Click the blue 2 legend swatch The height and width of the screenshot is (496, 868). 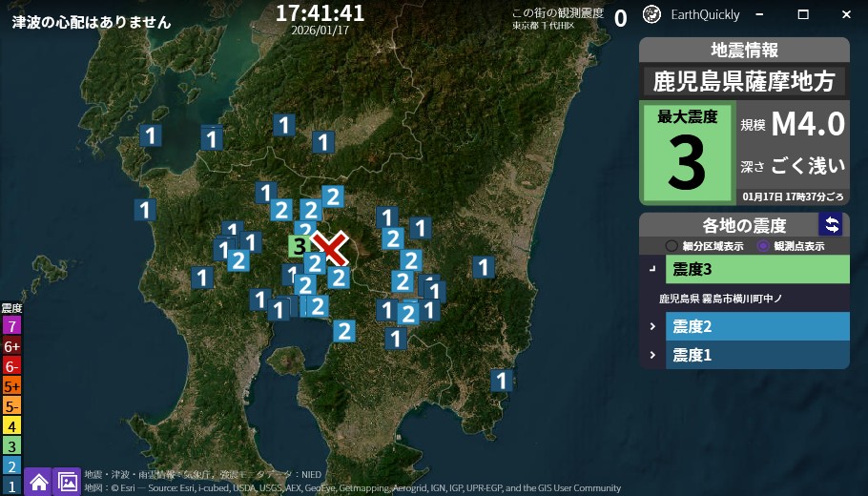click(x=11, y=466)
